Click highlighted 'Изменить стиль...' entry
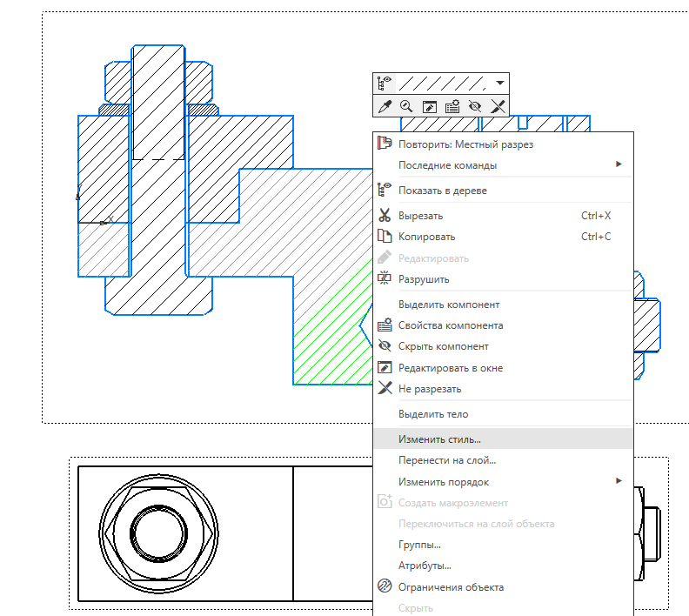Viewport: 689px width, 616px height. pos(503,439)
